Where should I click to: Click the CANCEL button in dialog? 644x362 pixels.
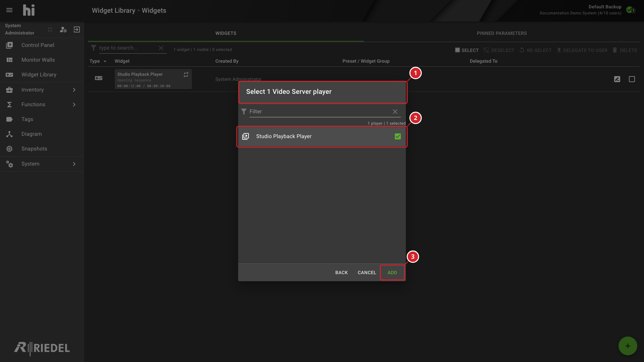tap(367, 273)
